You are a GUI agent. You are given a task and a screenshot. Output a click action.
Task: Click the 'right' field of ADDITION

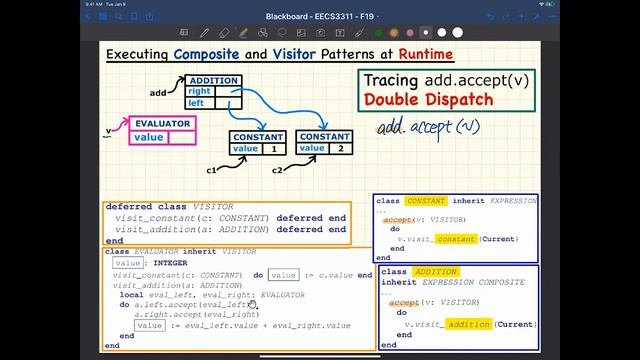coord(199,91)
